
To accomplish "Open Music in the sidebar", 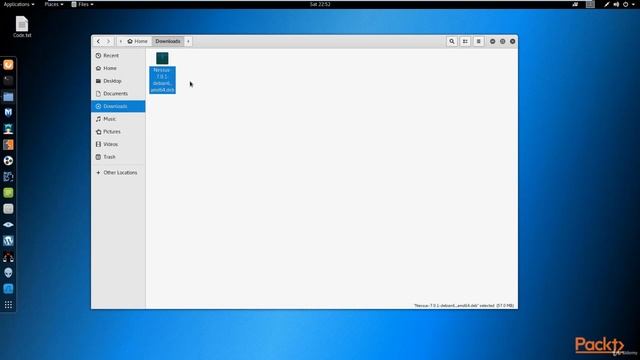I will pyautogui.click(x=118, y=119).
